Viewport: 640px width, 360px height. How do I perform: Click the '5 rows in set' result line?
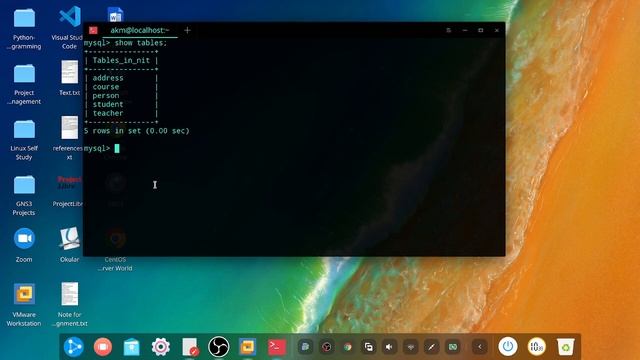pyautogui.click(x=137, y=131)
